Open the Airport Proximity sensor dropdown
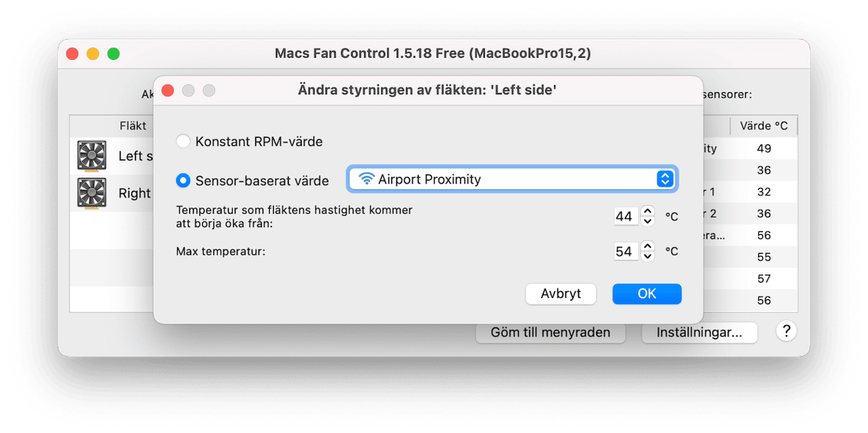The width and height of the screenshot is (868, 433). click(x=512, y=179)
